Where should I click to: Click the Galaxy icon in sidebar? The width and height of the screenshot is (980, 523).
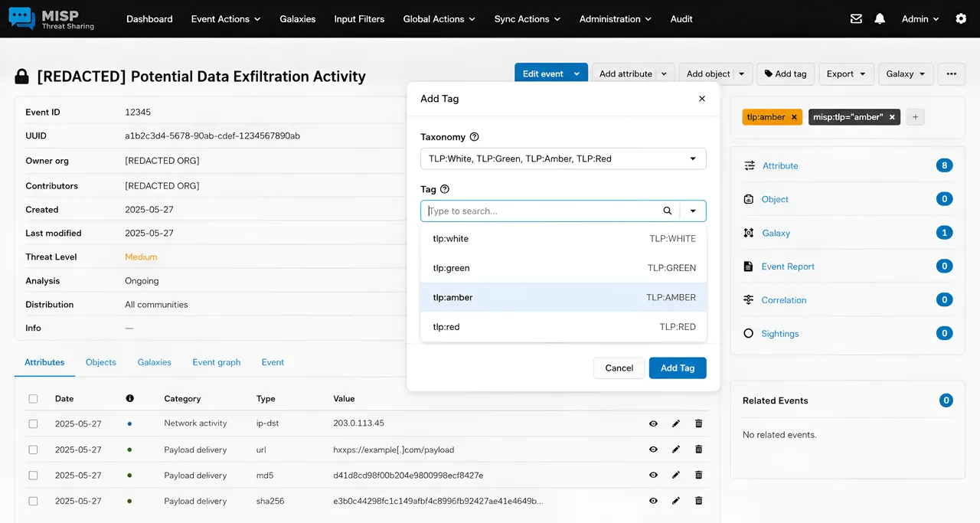(749, 233)
